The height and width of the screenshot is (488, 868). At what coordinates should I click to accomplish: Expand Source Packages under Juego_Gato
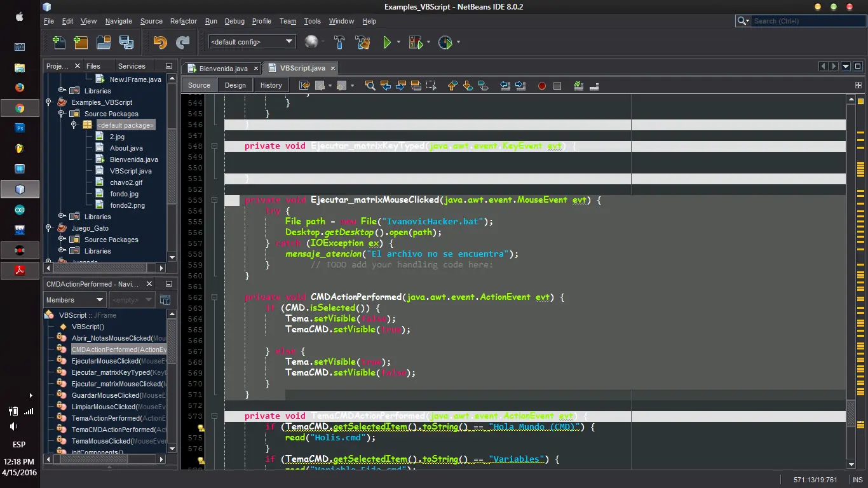click(62, 239)
